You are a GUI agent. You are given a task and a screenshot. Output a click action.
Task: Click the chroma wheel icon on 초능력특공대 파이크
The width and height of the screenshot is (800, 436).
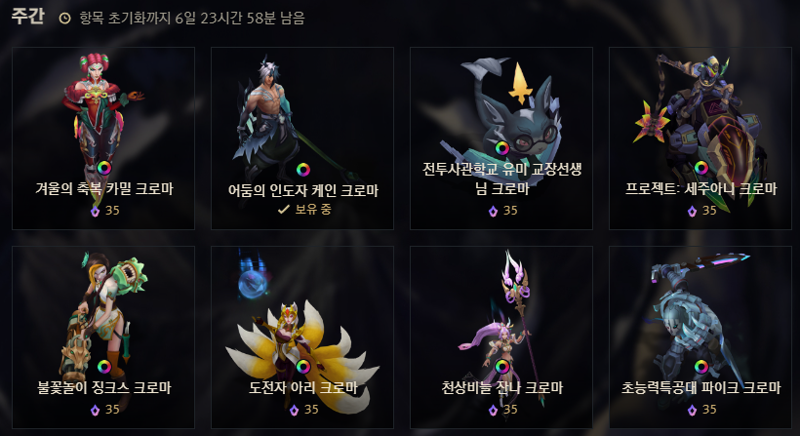pyautogui.click(x=701, y=367)
